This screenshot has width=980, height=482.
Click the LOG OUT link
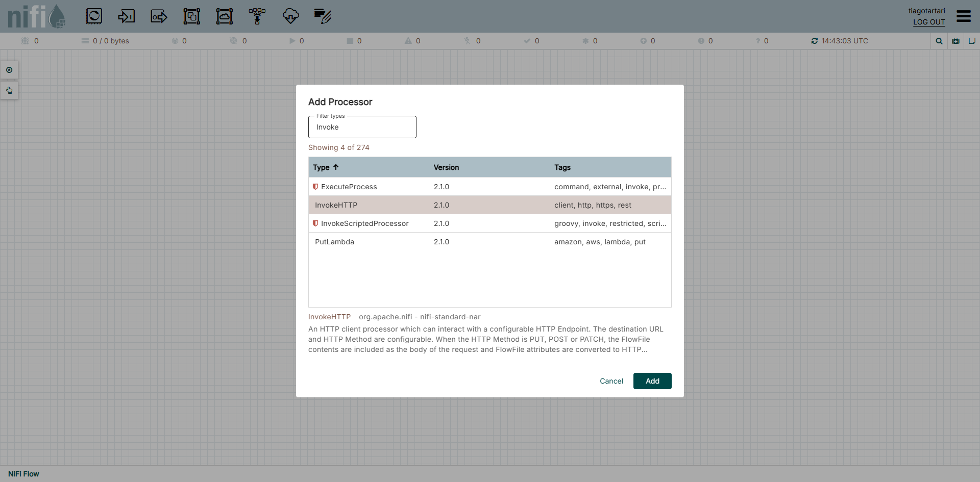pyautogui.click(x=929, y=22)
